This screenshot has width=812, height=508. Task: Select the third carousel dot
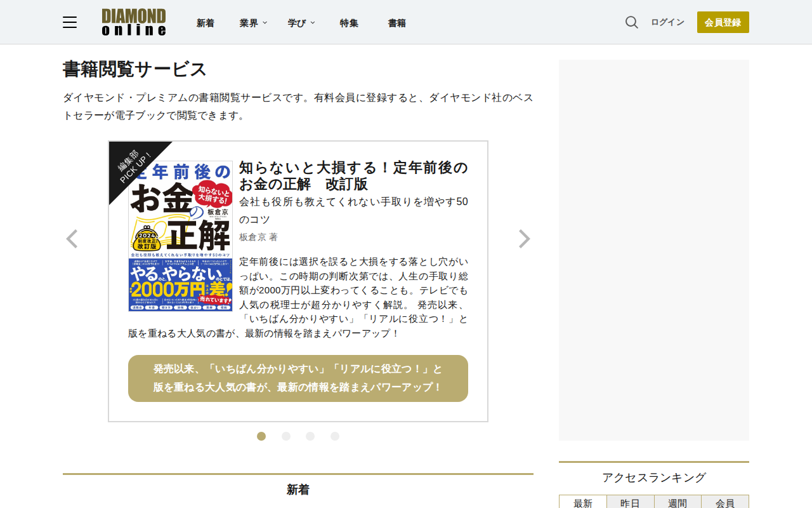(x=310, y=436)
